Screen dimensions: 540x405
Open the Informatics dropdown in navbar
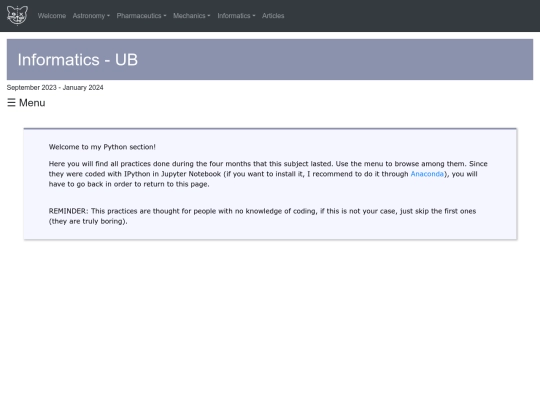[x=237, y=16]
